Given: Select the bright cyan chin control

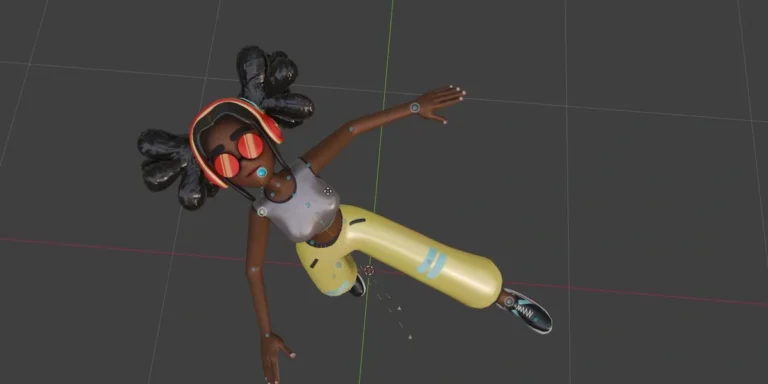Looking at the screenshot, I should [x=262, y=172].
